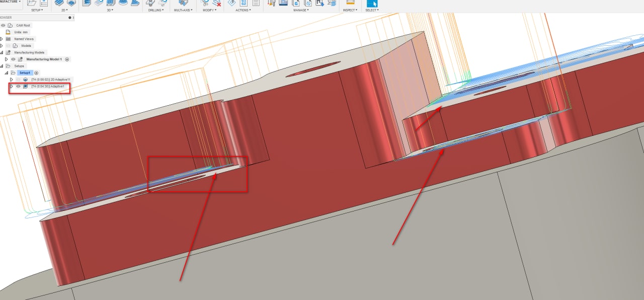Open the MODIFY menu
The image size is (644, 300).
[x=209, y=10]
